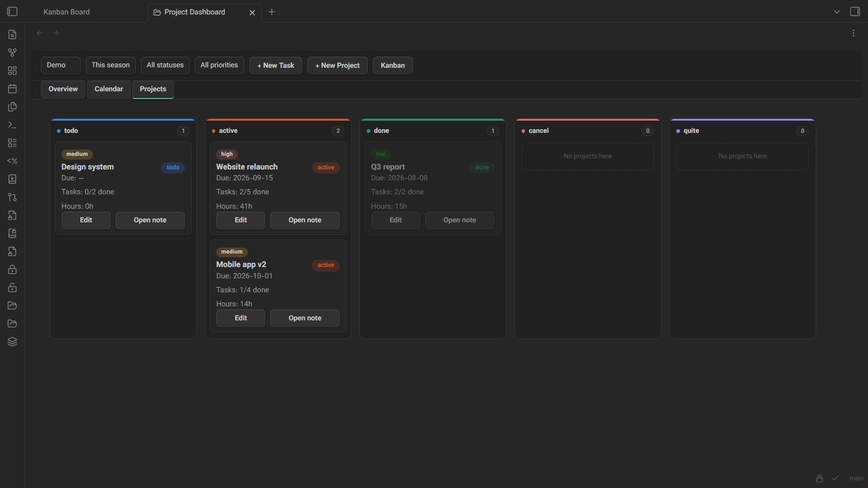The width and height of the screenshot is (868, 488).
Task: Click the high priority badge
Action: (227, 154)
